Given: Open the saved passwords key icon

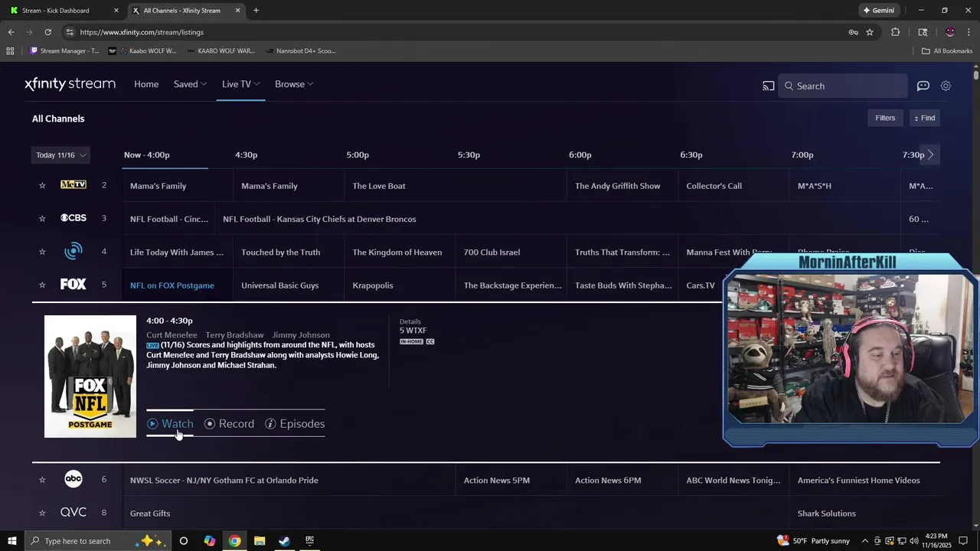Looking at the screenshot, I should coord(853,32).
